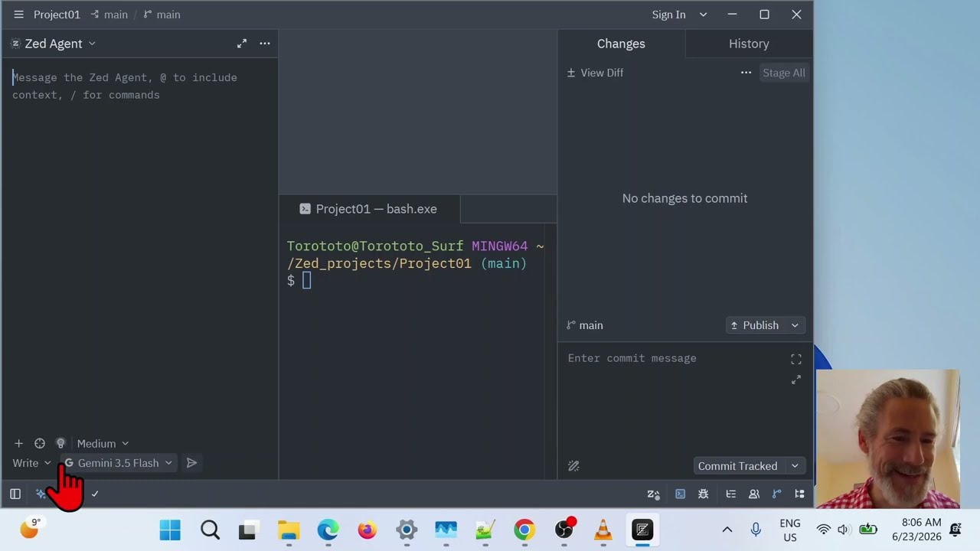Toggle the debugger bug icon
This screenshot has width=980, height=551.
(x=703, y=494)
